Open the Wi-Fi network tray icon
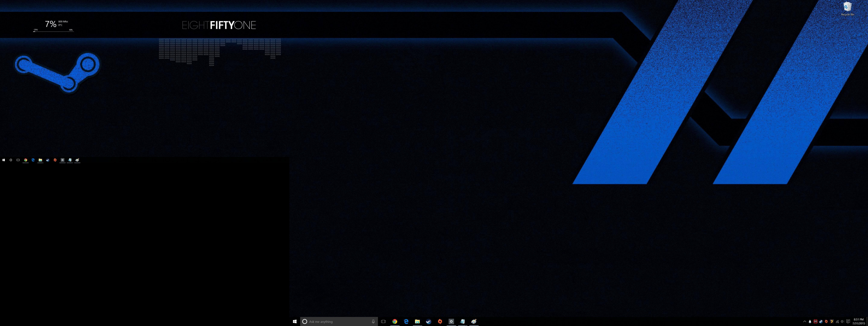 837,322
